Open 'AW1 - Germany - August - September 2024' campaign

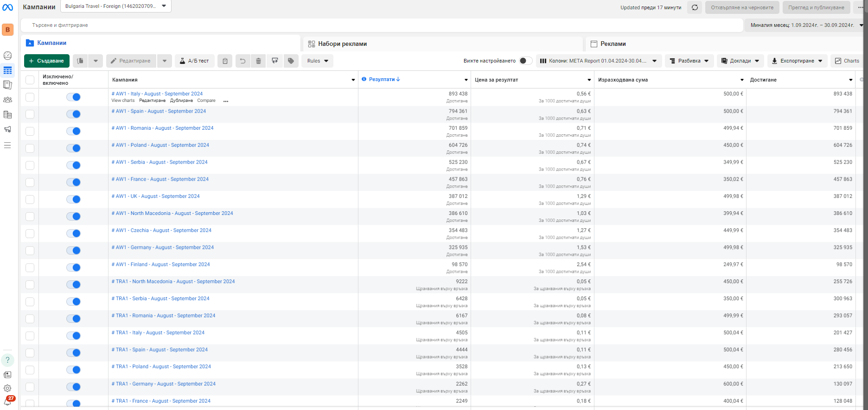pyautogui.click(x=163, y=247)
